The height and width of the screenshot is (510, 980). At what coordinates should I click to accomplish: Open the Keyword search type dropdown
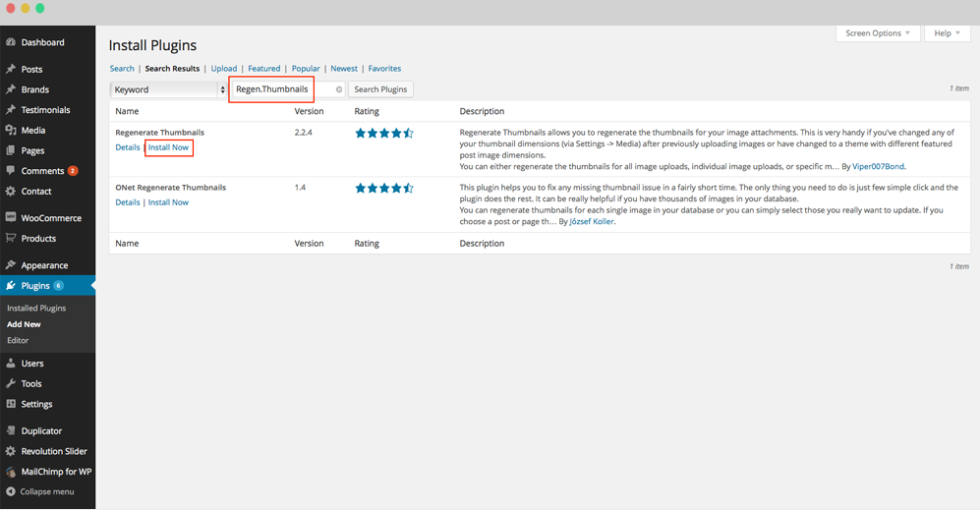tap(168, 89)
